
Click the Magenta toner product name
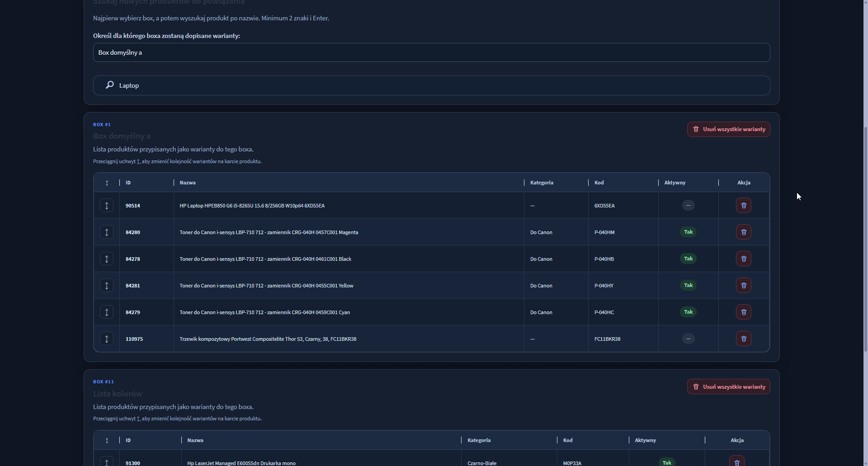(x=269, y=232)
